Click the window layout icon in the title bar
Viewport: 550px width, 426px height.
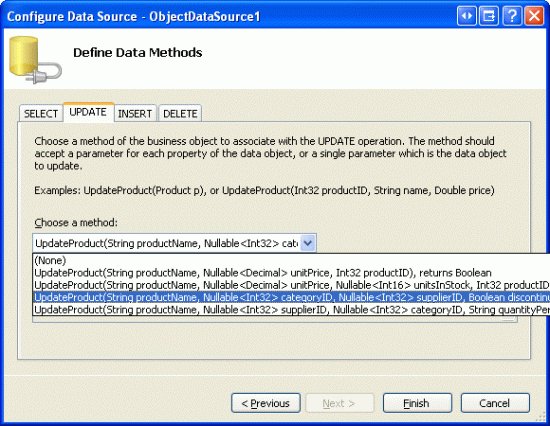pos(489,16)
